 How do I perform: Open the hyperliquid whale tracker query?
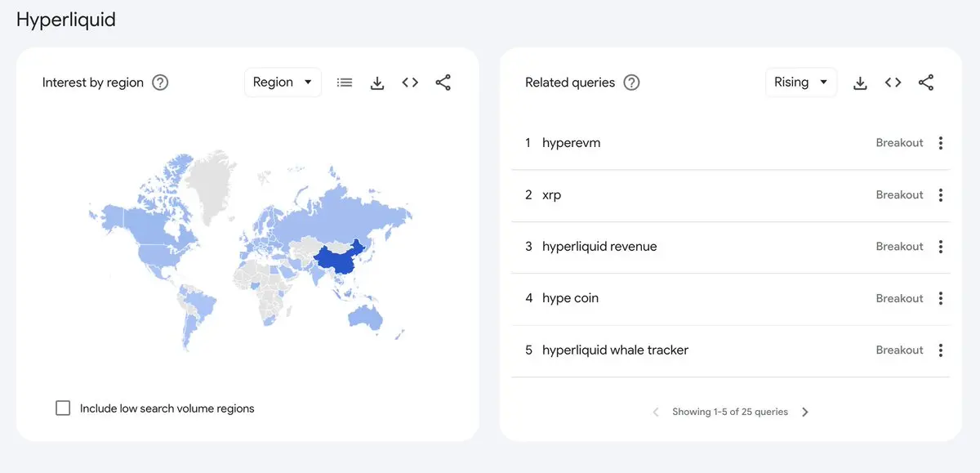(x=615, y=350)
